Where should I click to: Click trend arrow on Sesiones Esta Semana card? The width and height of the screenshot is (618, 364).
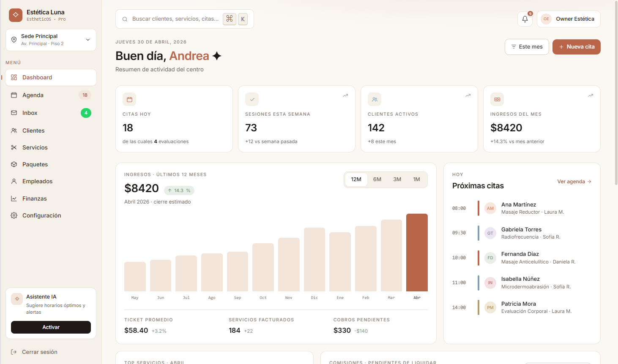coord(345,95)
